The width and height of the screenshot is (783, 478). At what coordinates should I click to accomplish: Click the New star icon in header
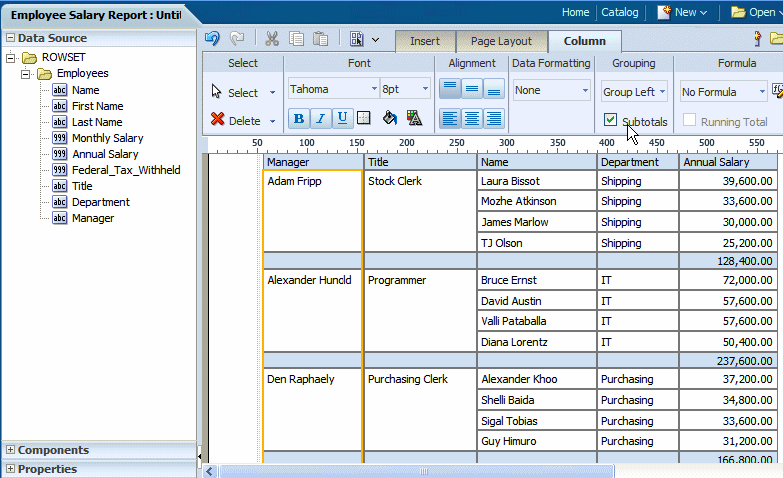[664, 12]
